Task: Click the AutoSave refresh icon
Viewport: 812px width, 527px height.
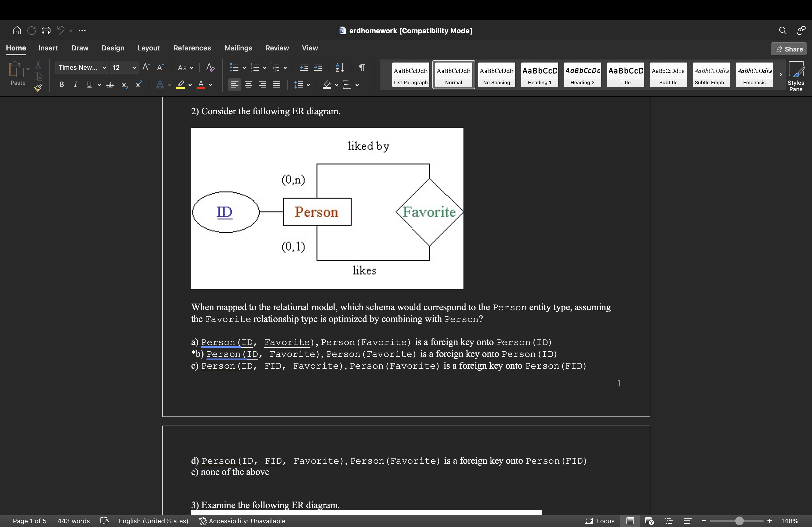Action: point(32,31)
